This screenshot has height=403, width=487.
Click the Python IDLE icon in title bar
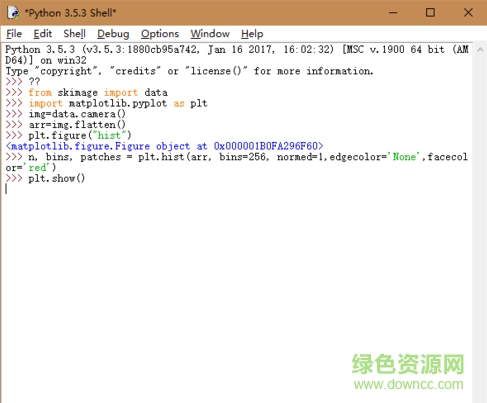tap(13, 13)
